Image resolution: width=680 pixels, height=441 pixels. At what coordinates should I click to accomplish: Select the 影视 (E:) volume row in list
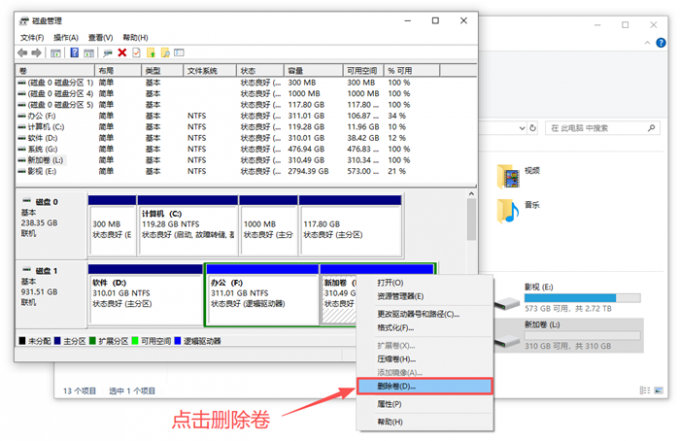pyautogui.click(x=246, y=171)
